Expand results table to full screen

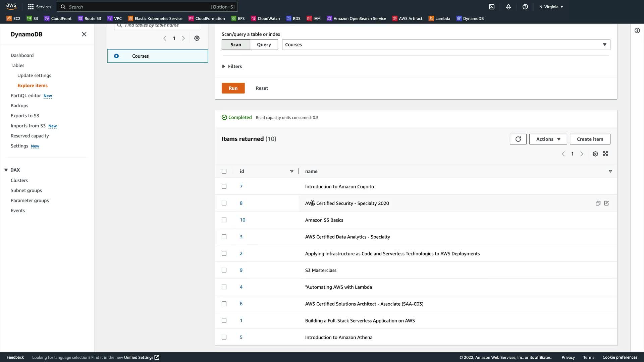click(x=605, y=154)
